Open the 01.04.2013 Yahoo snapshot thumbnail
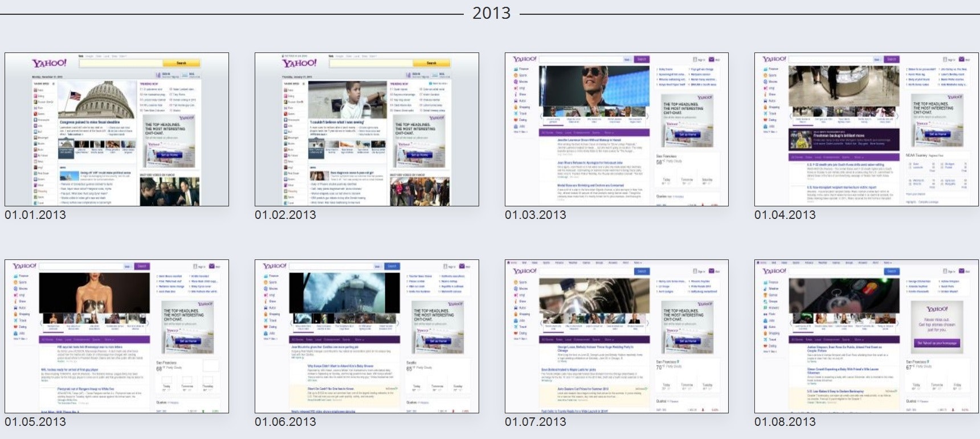Viewport: 980px width, 439px height. pos(867,129)
